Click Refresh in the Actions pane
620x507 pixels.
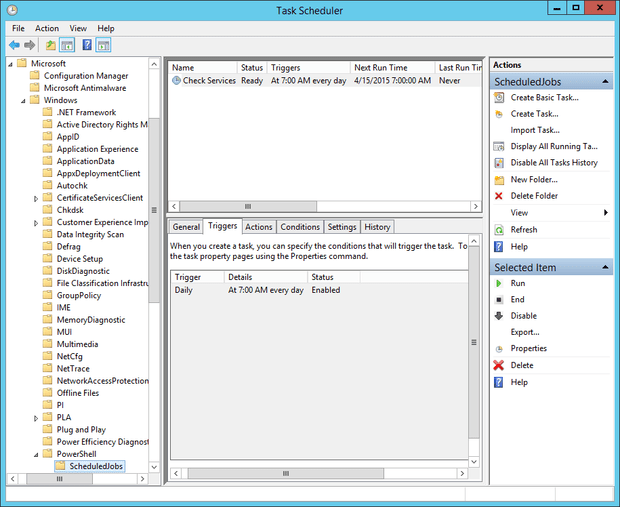(x=523, y=229)
